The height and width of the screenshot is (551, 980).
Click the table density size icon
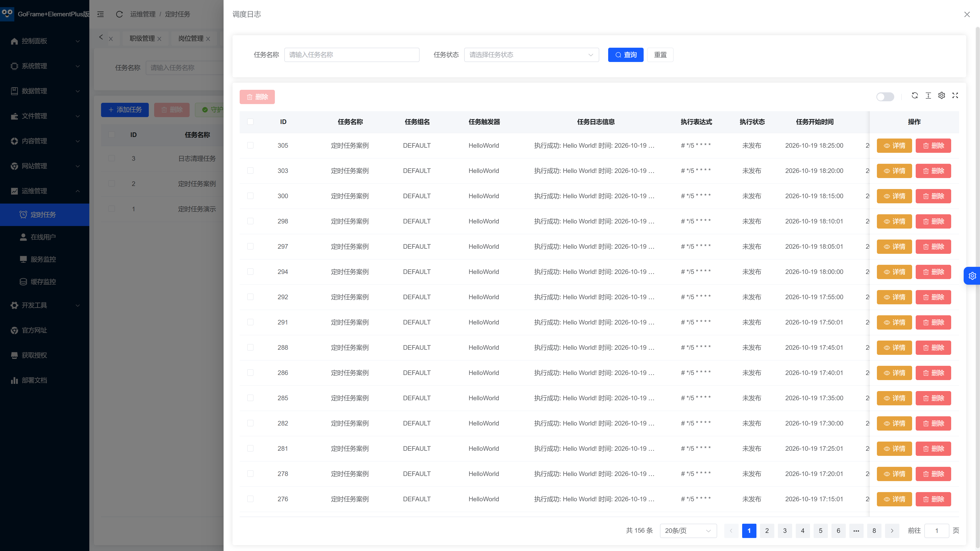coord(928,95)
